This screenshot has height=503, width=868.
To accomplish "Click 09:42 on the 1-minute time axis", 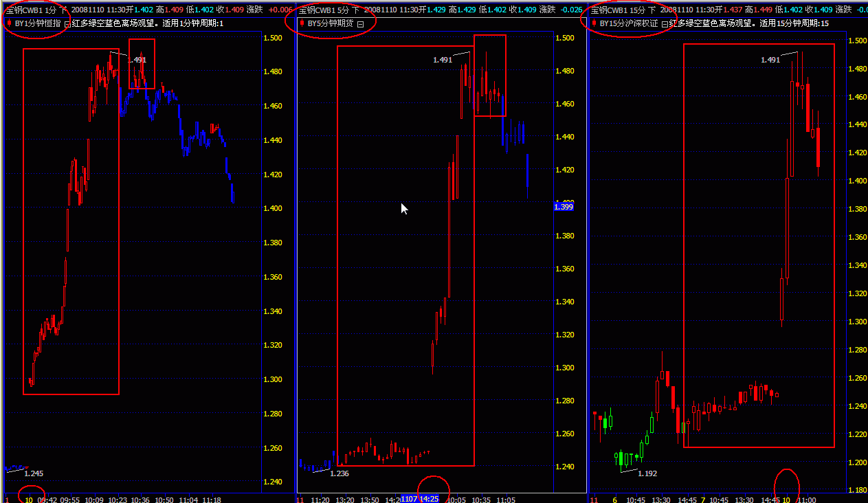I will (x=48, y=500).
